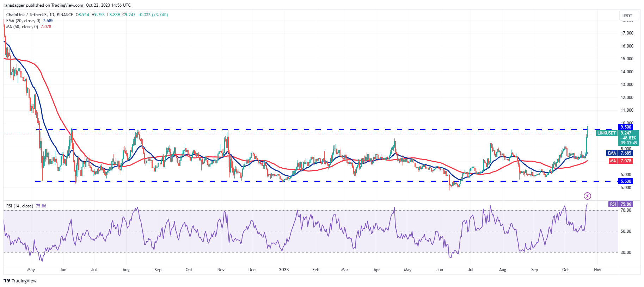Click the green LINKUSDT symbol tag
Screen dimensions: 644x287
[606, 133]
